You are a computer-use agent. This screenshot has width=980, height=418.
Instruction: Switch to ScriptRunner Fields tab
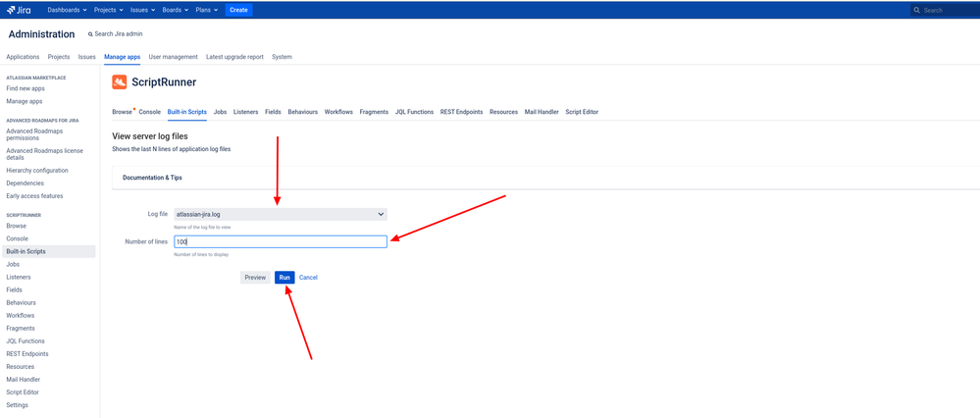tap(273, 112)
